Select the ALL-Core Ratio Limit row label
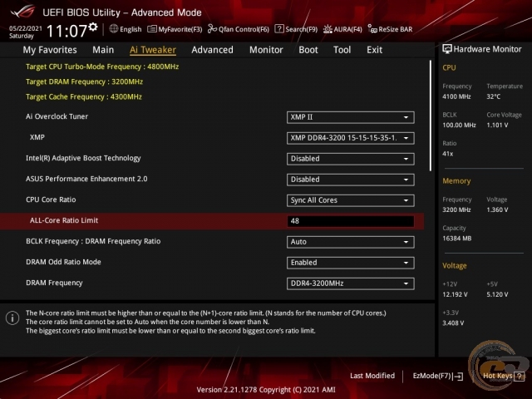 pyautogui.click(x=64, y=220)
